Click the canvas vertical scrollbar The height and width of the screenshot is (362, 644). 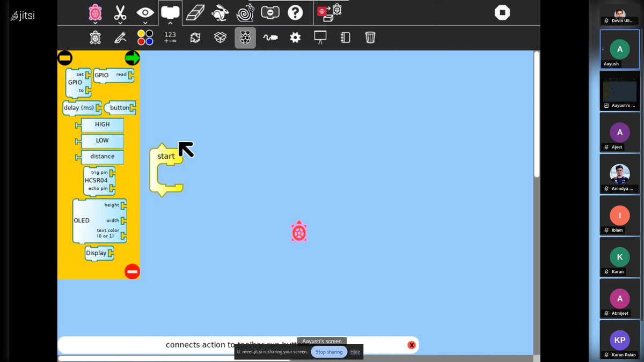click(537, 114)
